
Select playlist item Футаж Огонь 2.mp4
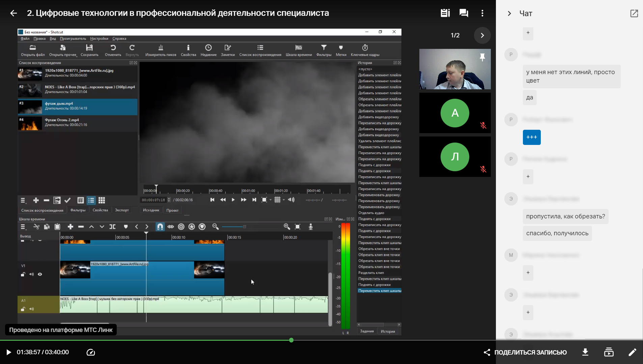pyautogui.click(x=78, y=123)
